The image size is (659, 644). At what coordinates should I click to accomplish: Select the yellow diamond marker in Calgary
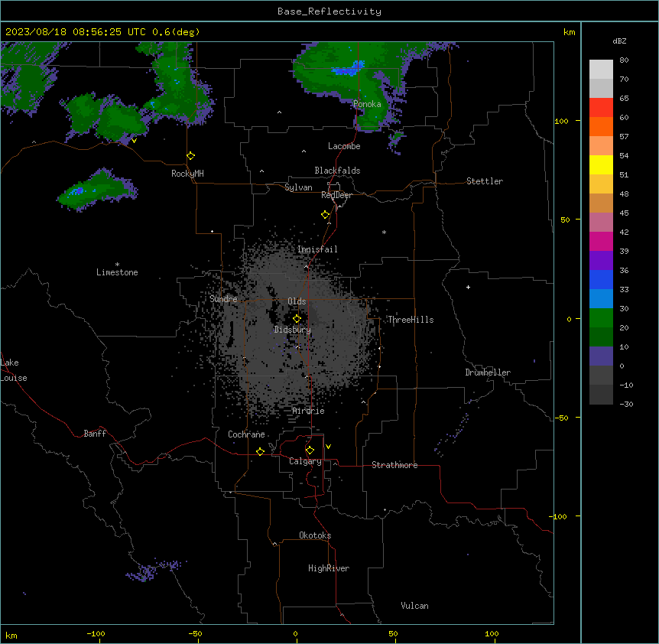pos(310,450)
